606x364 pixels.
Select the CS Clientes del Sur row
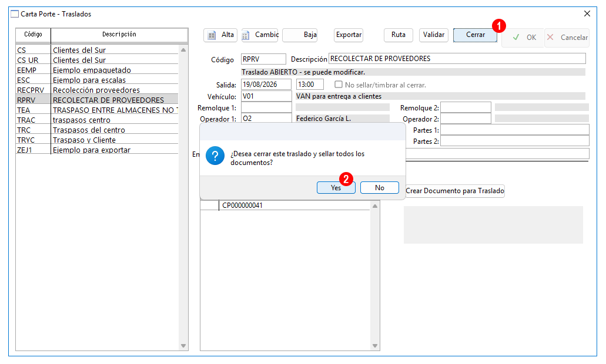[x=97, y=50]
